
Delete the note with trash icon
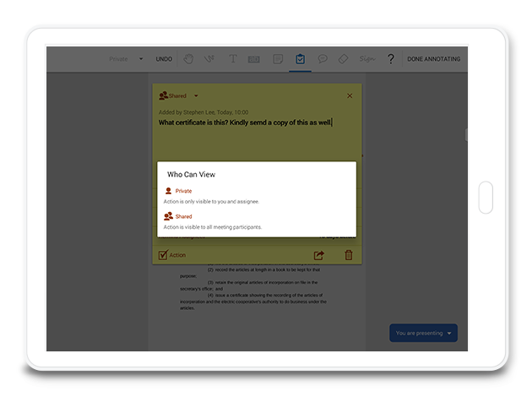coord(349,255)
